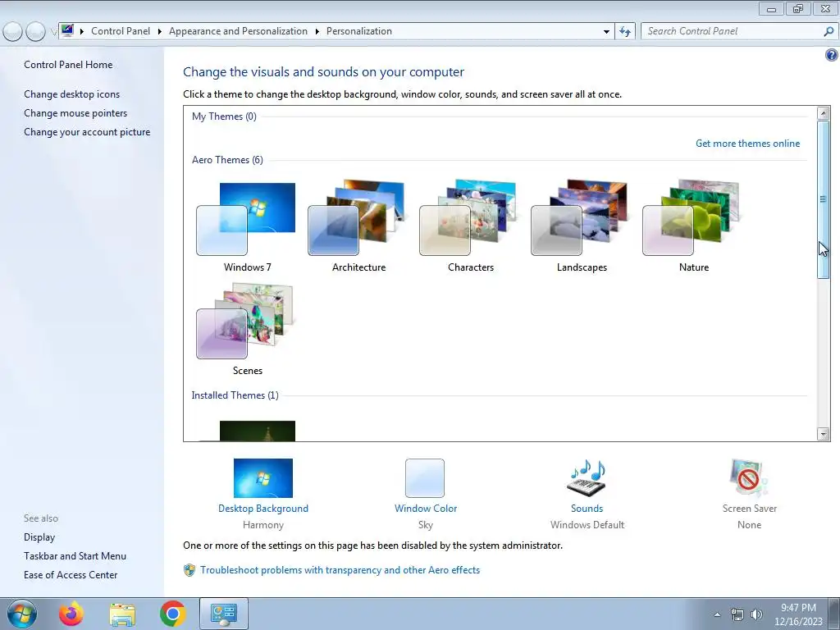Screen dimensions: 840x630
Task: Open Change desktop icons link
Action: coord(72,94)
